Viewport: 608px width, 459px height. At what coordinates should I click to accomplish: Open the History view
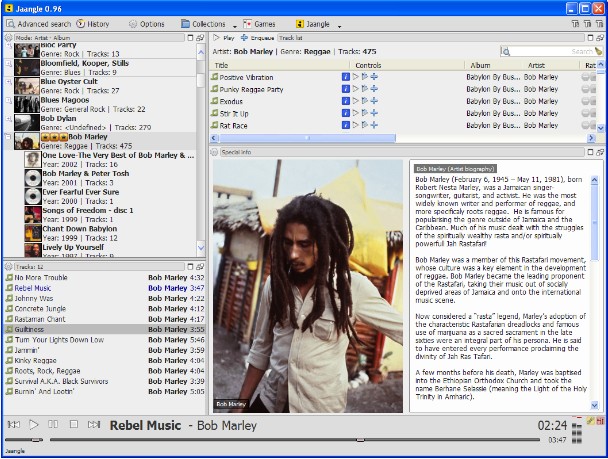(93, 24)
